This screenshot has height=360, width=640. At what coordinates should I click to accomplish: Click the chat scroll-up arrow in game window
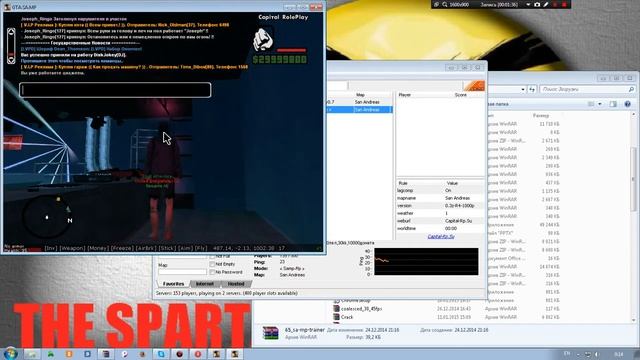11,32
